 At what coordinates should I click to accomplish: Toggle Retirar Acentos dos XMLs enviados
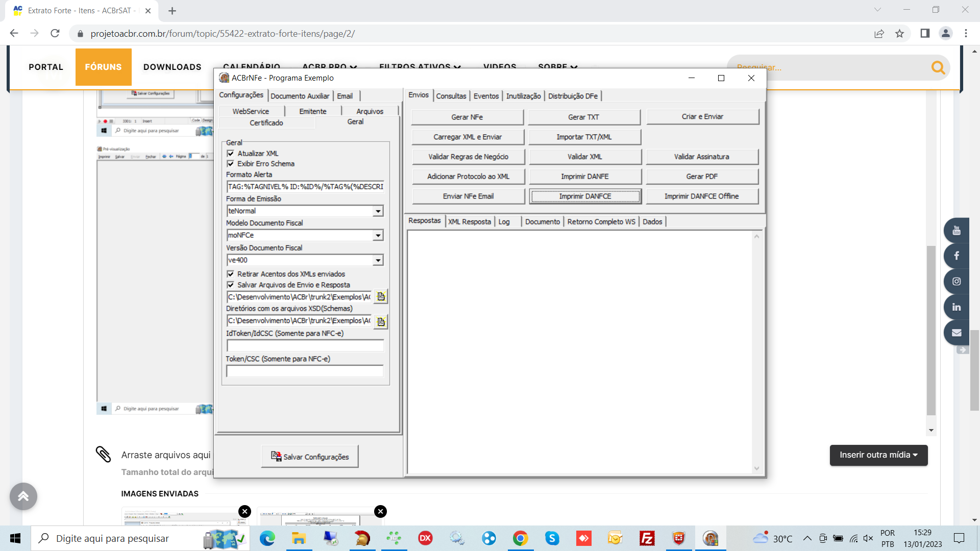[231, 274]
